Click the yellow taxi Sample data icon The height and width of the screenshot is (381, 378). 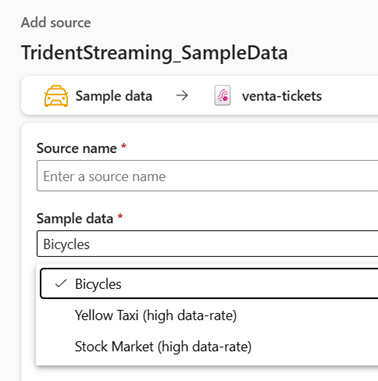tap(56, 96)
